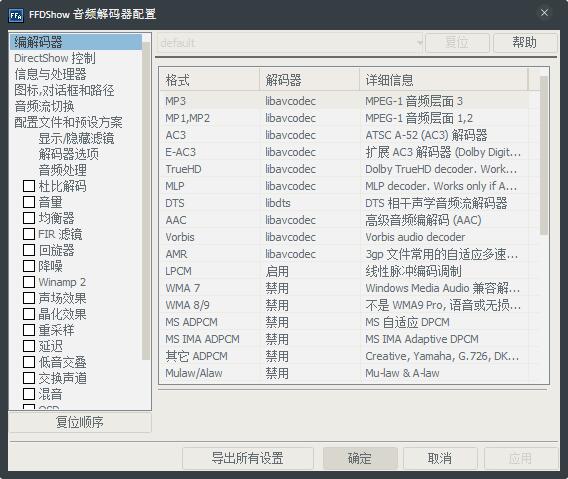Change the AAC decoder cell

click(310, 220)
